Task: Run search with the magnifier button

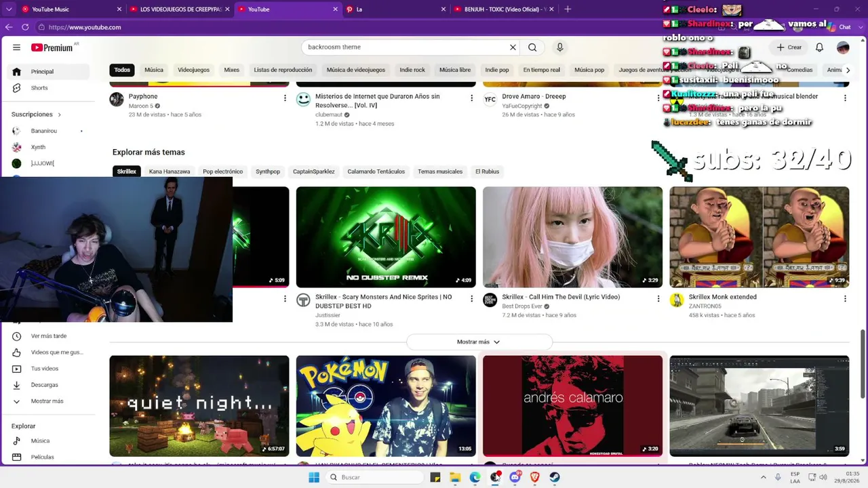Action: [532, 47]
